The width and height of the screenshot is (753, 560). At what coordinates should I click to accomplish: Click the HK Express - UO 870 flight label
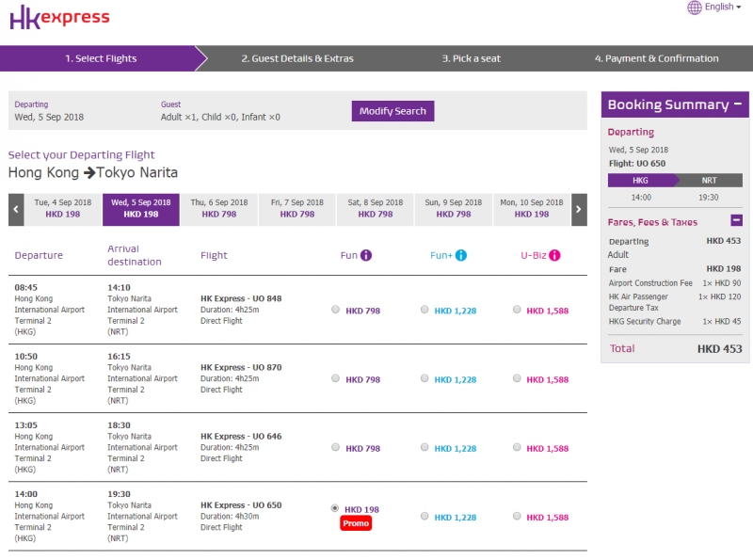point(241,367)
